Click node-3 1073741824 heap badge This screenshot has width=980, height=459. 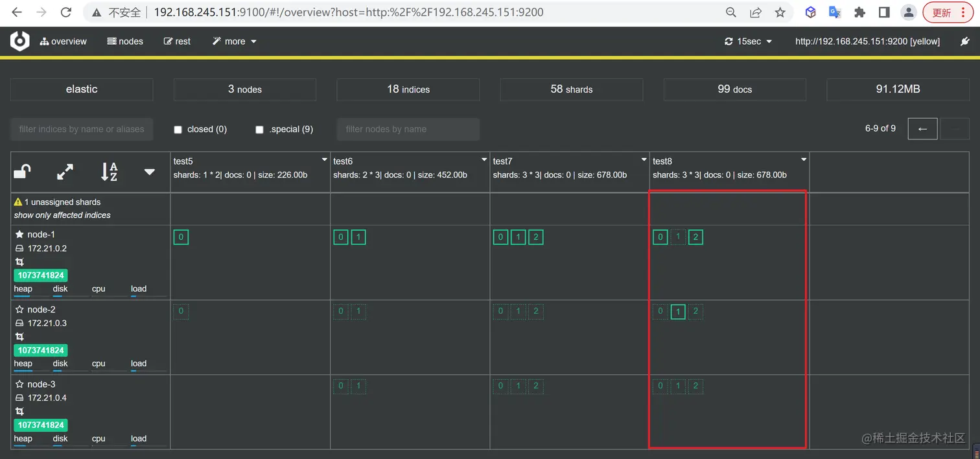[x=41, y=425]
